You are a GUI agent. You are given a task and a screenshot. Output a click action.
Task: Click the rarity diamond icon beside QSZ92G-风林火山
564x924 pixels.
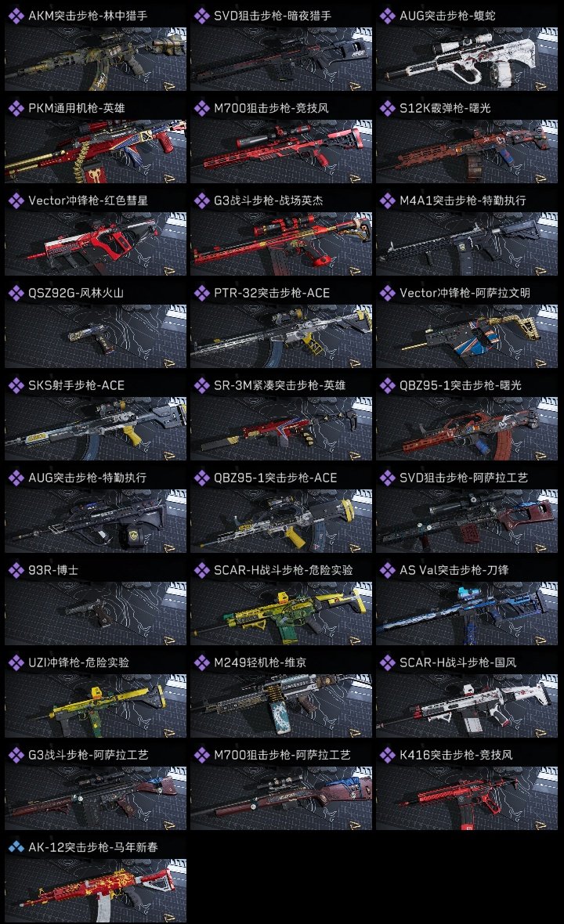(x=16, y=293)
